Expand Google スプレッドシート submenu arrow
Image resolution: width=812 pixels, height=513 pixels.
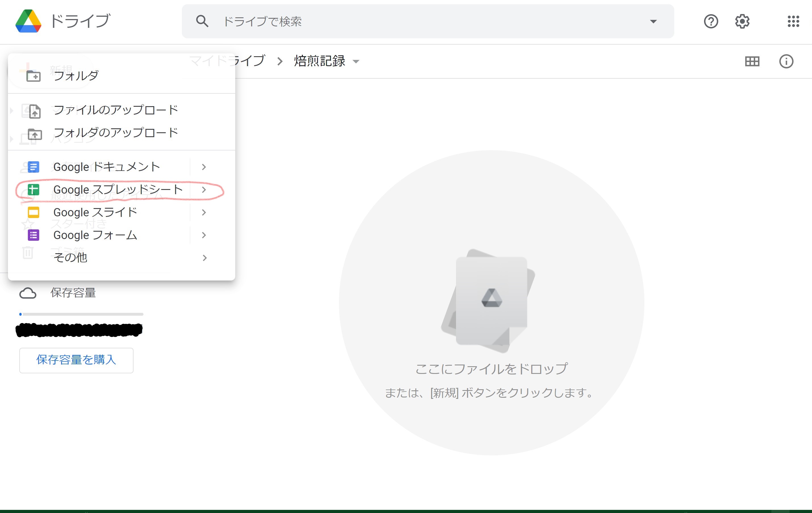point(204,190)
